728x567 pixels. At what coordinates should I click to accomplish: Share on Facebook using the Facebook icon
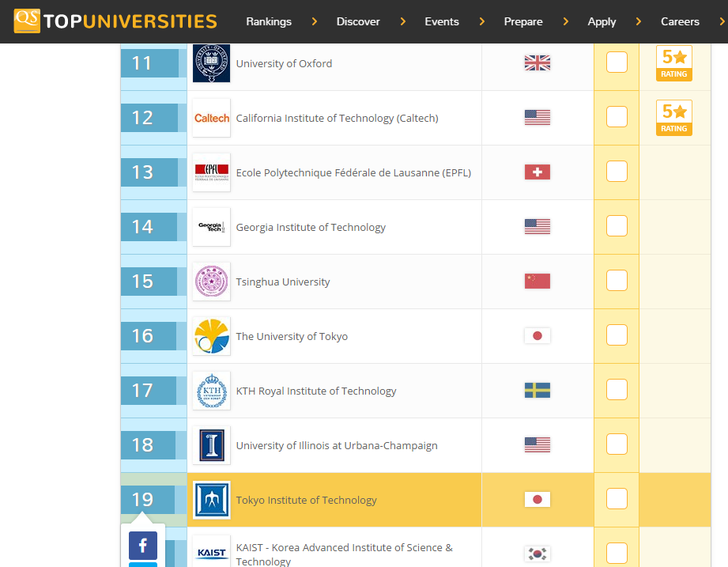tap(143, 545)
